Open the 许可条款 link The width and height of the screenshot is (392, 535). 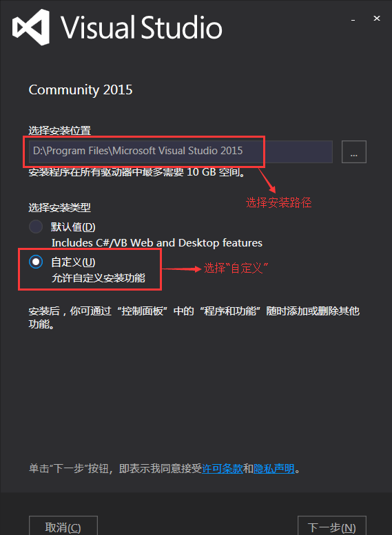(x=223, y=469)
